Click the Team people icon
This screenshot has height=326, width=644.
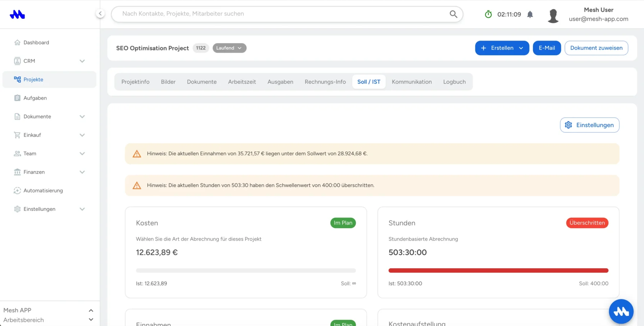(17, 154)
